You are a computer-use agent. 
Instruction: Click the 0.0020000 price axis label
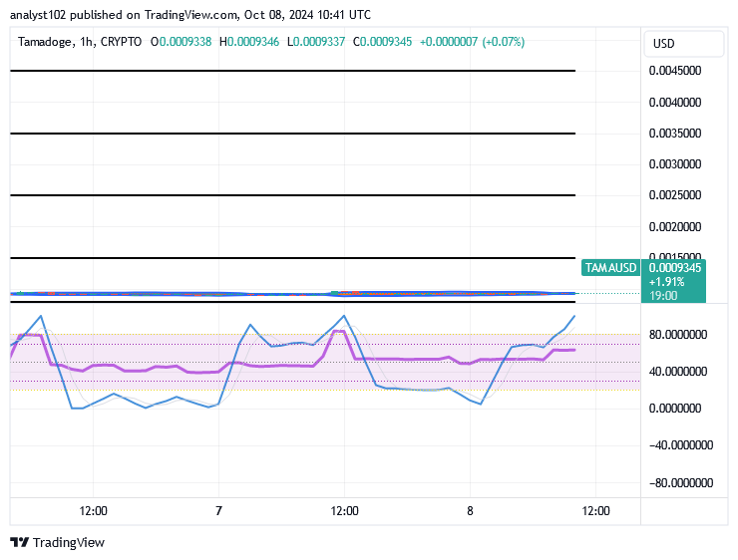coord(675,226)
